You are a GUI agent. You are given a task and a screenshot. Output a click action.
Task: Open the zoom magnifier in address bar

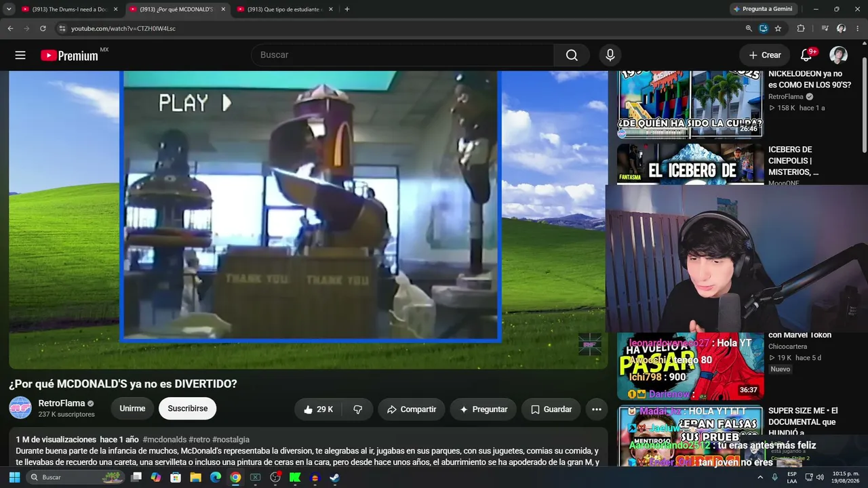(x=749, y=28)
